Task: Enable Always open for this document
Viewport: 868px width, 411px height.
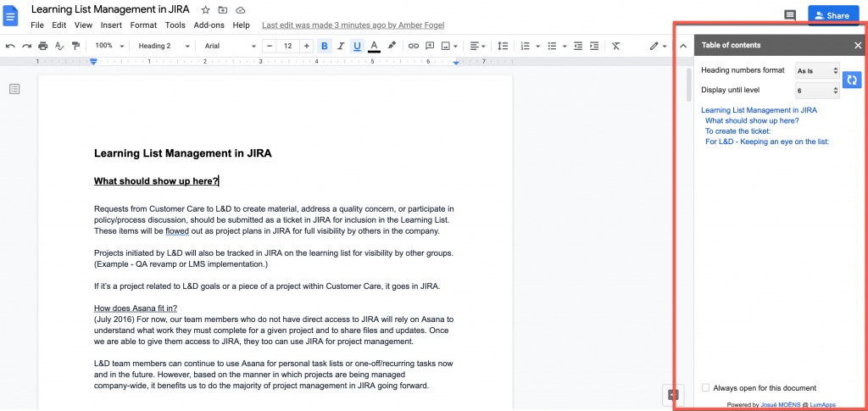Action: pos(705,388)
